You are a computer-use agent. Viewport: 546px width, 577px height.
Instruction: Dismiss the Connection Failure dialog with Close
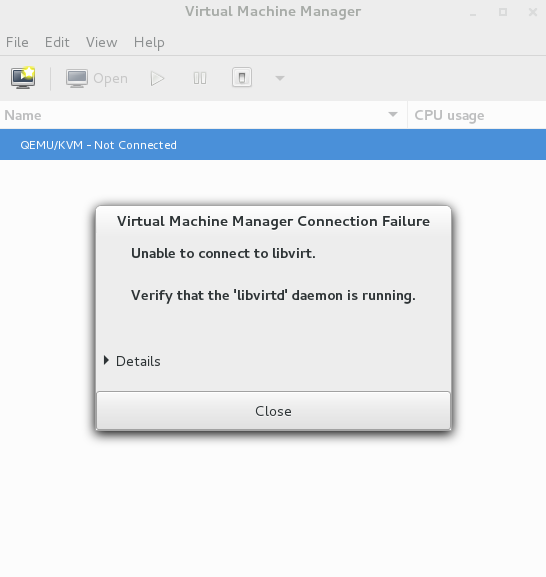[273, 411]
